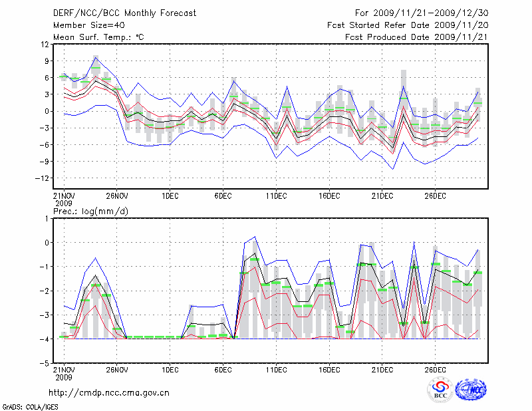Click the NCC globe logo
This screenshot has height=411, width=532.
[x=471, y=390]
